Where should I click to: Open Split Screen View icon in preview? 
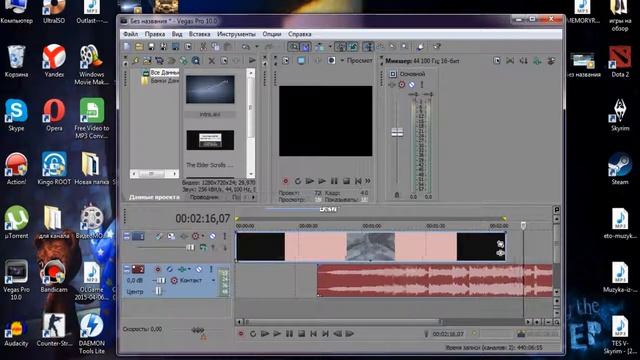[331, 60]
